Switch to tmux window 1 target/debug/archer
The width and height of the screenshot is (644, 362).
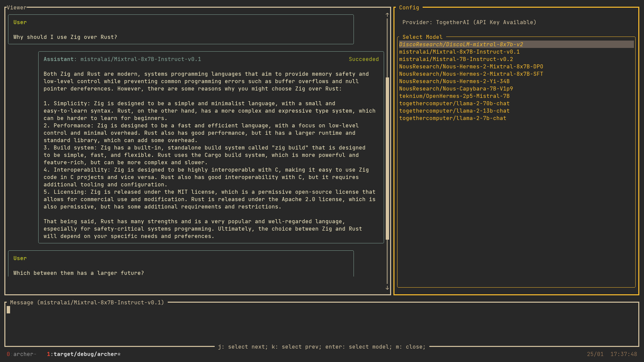(x=84, y=354)
